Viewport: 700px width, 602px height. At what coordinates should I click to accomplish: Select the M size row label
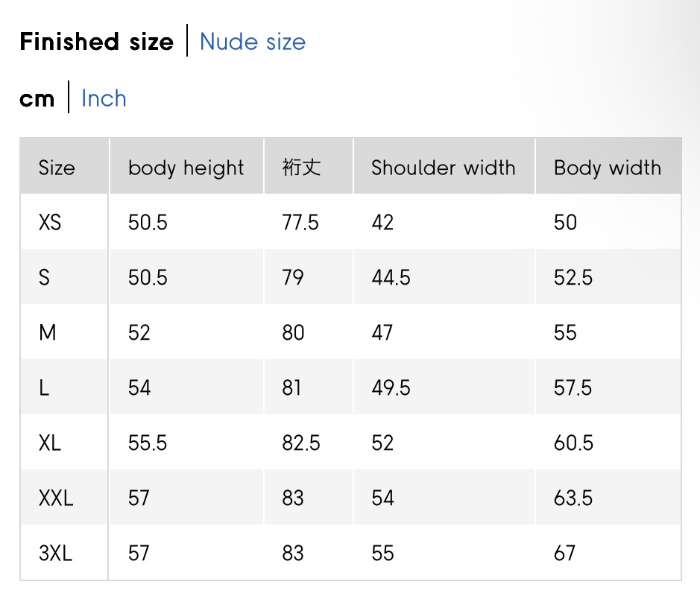point(48,332)
